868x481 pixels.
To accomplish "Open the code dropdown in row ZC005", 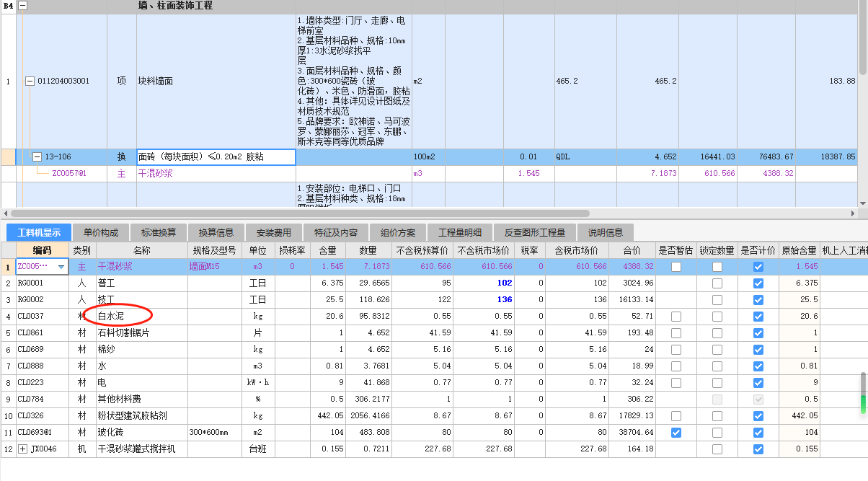I will pyautogui.click(x=61, y=267).
